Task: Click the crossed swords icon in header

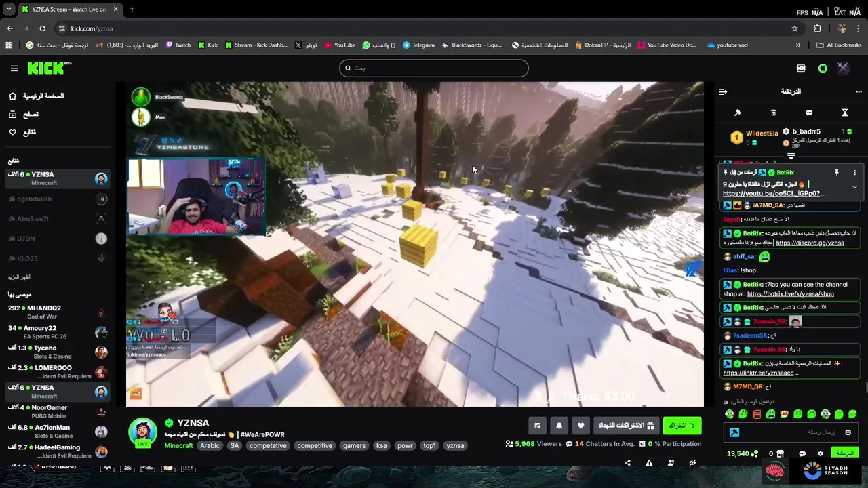Action: tap(843, 68)
